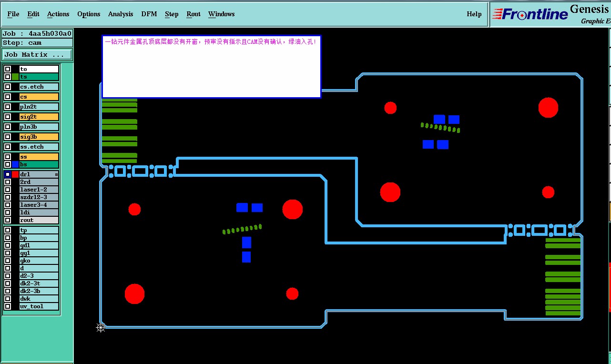Click the blue color swatch of bs layer

(x=15, y=164)
